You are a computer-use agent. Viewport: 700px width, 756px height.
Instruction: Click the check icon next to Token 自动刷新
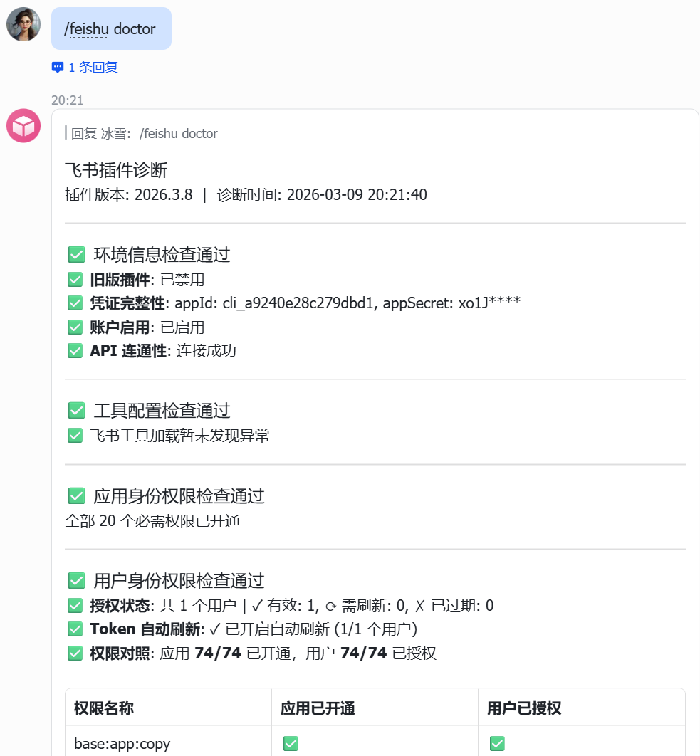[x=75, y=629]
